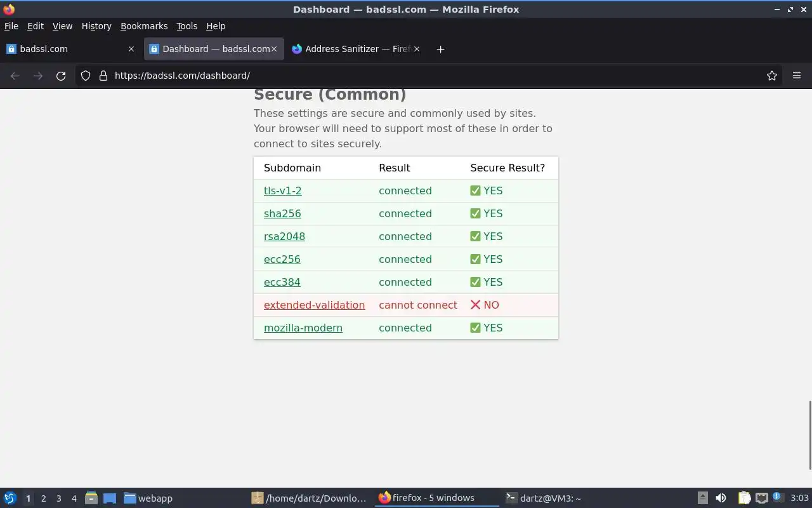Switch to /home/dartz/Downloads archive window
Screen dimensions: 812x508
pos(310,498)
